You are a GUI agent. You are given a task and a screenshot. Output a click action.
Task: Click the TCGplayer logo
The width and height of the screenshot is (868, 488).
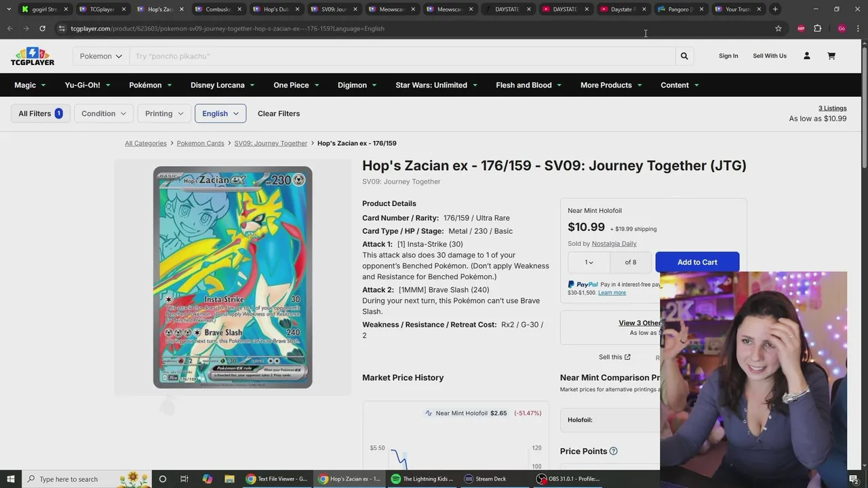(32, 56)
